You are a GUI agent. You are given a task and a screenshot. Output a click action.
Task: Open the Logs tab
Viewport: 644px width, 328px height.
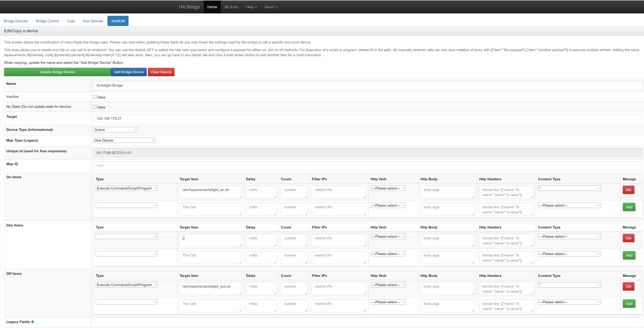coord(71,21)
